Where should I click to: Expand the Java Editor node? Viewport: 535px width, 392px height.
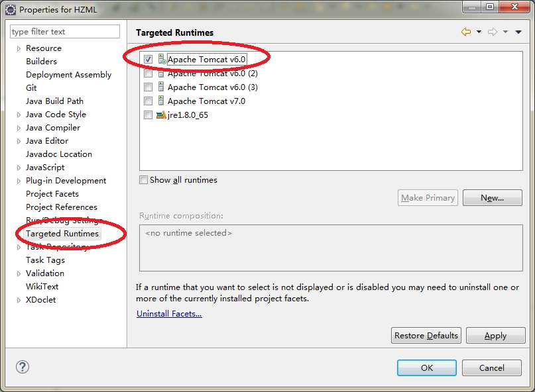(19, 142)
